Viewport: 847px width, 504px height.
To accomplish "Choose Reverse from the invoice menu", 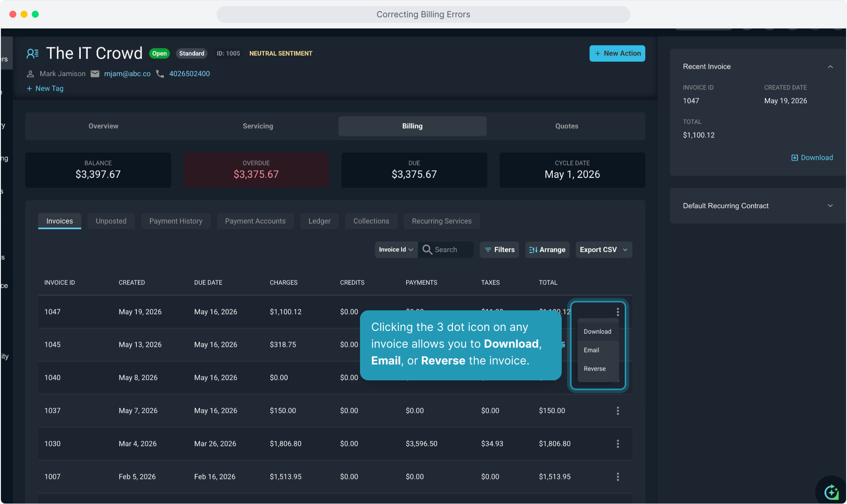I will (x=598, y=369).
